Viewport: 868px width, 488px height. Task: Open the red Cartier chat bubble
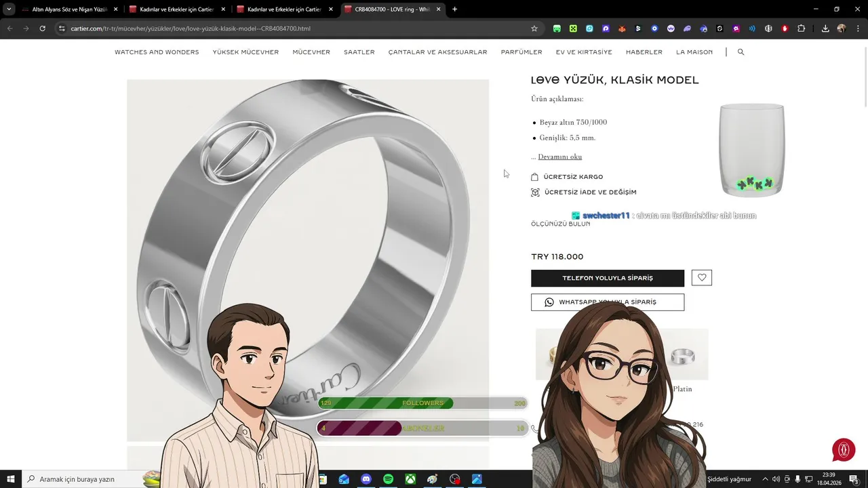pos(844,450)
